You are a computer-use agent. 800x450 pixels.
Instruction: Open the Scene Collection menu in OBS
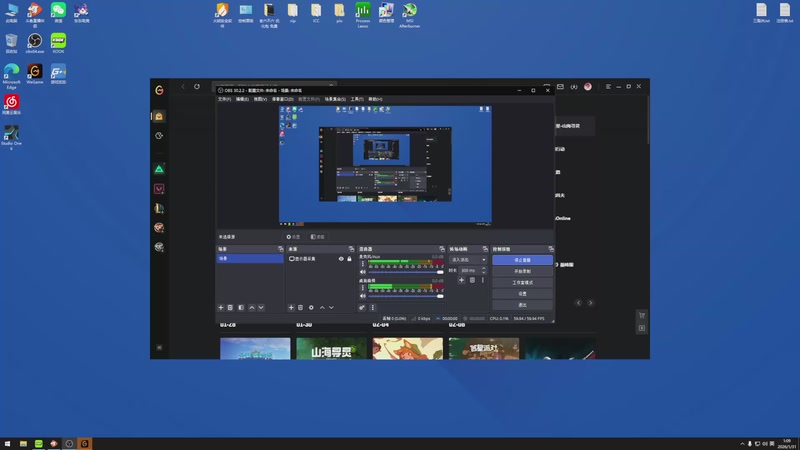(x=335, y=99)
